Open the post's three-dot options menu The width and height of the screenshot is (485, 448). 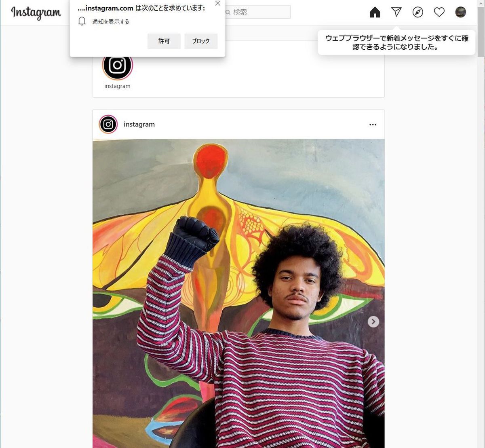click(373, 125)
